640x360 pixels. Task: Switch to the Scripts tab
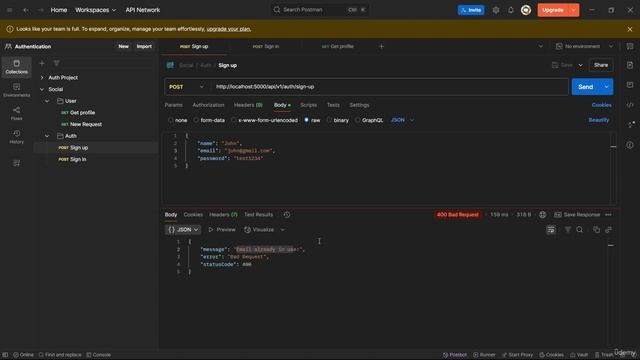click(x=309, y=105)
